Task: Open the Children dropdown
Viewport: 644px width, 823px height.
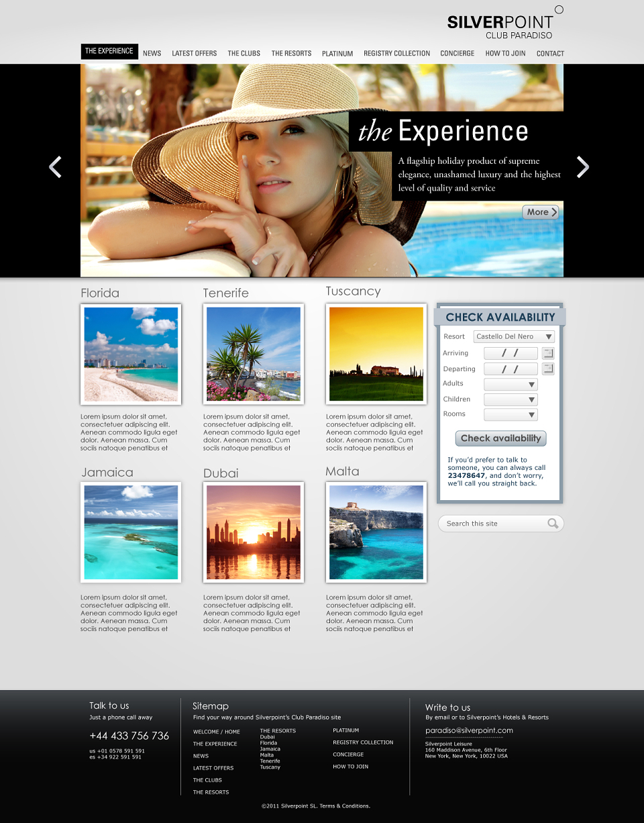Action: 511,399
